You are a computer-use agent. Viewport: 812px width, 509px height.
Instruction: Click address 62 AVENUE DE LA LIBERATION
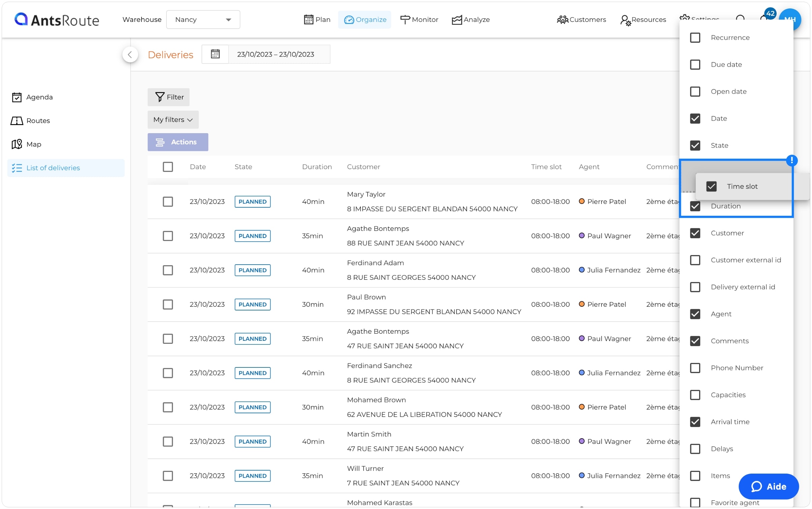click(424, 414)
